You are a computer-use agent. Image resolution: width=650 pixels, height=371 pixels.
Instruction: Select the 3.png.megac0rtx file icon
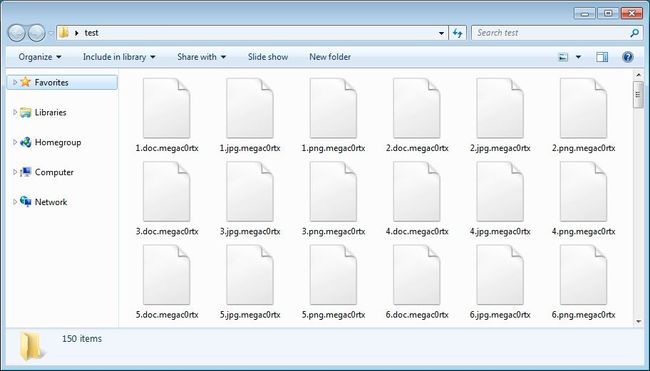[333, 192]
